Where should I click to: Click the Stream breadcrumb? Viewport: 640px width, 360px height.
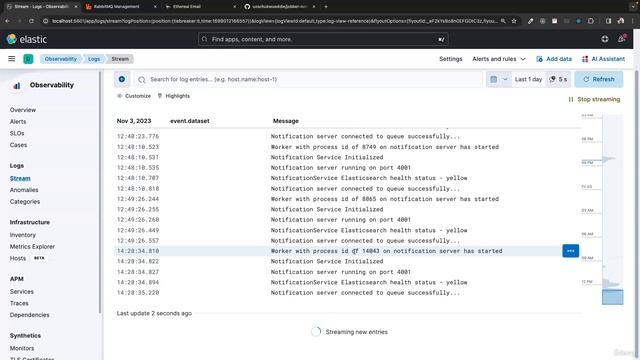pos(120,59)
